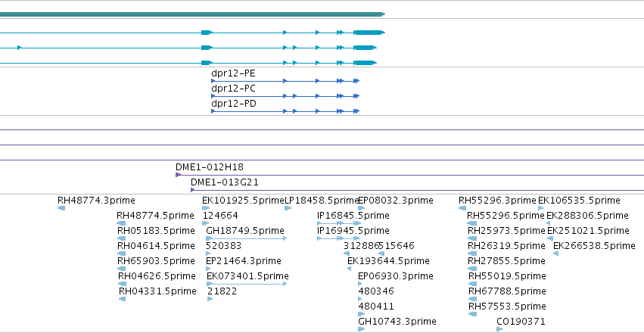Click the GH10743.3prime EST label
644x333 pixels.
tap(397, 321)
